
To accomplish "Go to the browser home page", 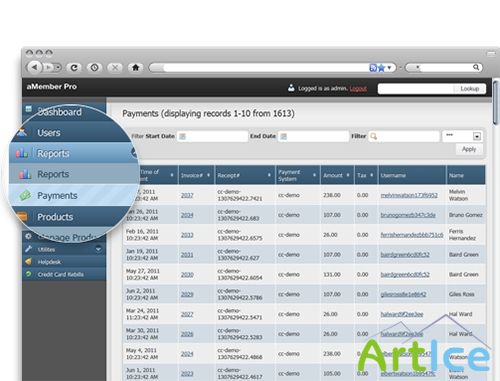I will point(135,68).
